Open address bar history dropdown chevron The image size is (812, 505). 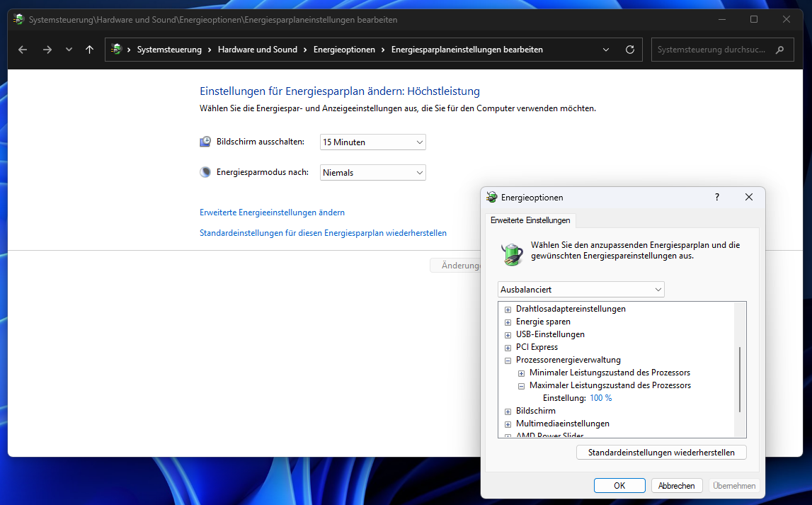tap(606, 50)
